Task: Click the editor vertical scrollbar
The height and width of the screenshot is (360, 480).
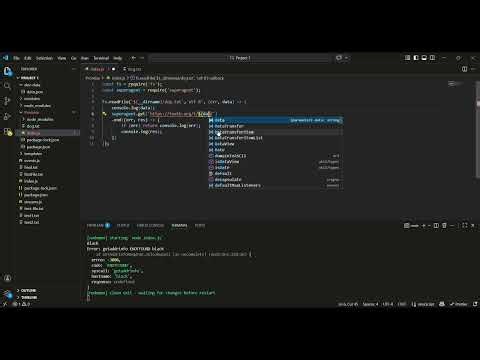Action: coord(478,130)
